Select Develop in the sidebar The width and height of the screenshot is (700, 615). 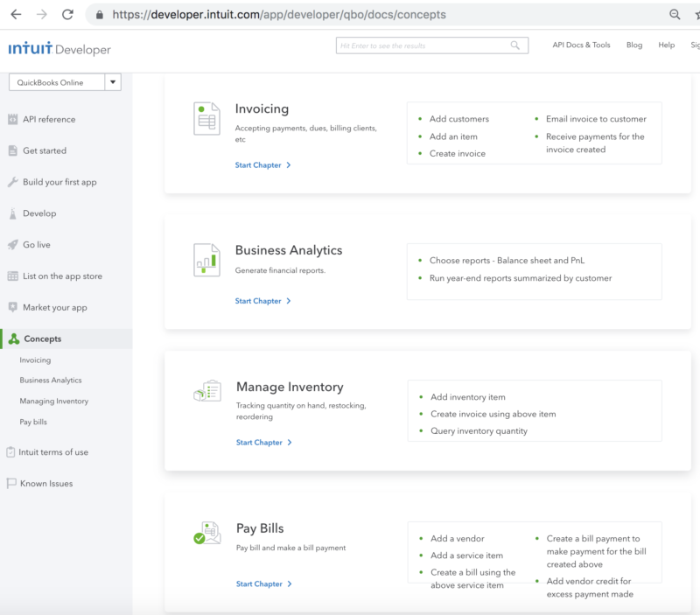point(39,213)
